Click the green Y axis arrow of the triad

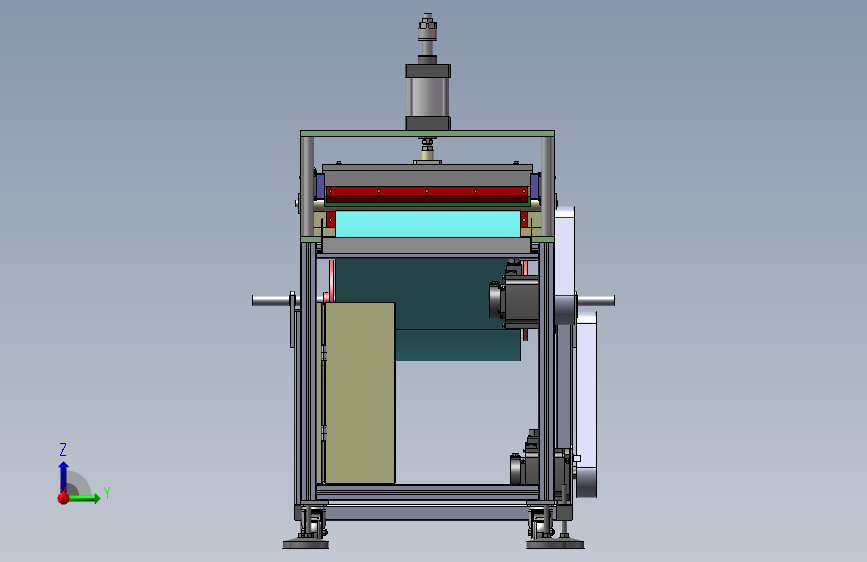85,498
